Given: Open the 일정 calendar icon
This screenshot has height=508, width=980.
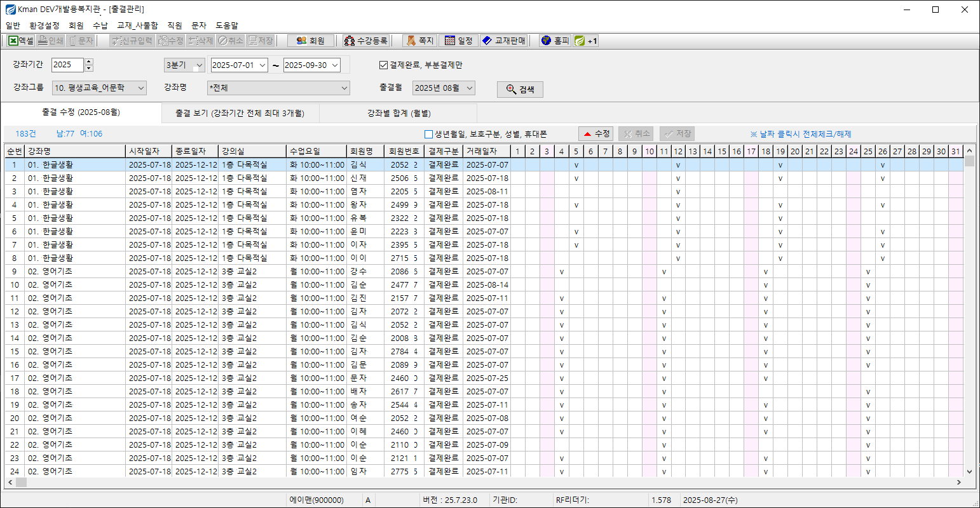Looking at the screenshot, I should coord(458,41).
